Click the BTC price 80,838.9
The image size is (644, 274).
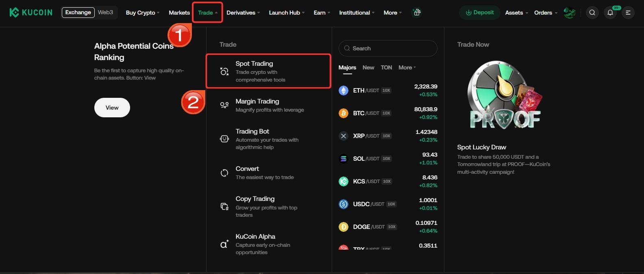pyautogui.click(x=426, y=109)
